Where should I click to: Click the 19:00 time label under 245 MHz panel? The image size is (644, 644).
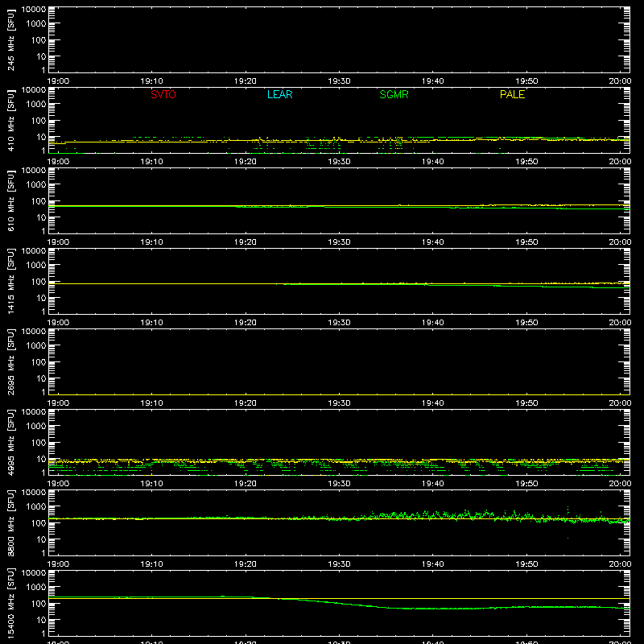tap(58, 81)
